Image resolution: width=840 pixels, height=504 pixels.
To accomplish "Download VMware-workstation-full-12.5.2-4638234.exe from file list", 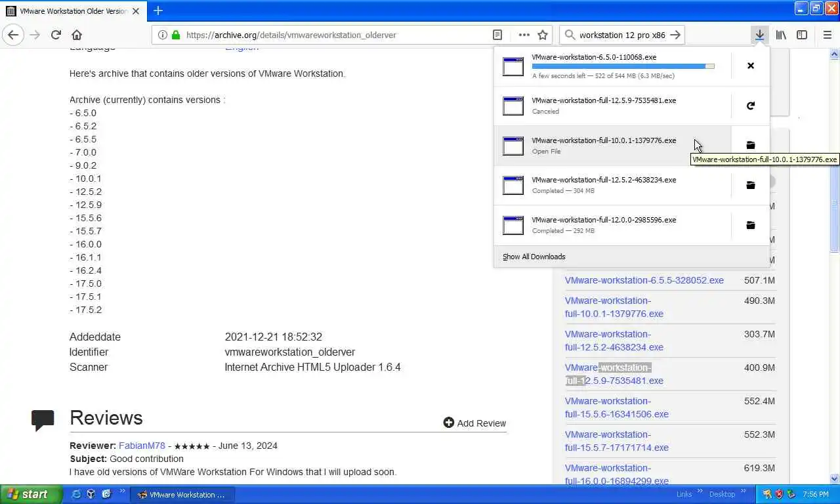I will (x=614, y=341).
